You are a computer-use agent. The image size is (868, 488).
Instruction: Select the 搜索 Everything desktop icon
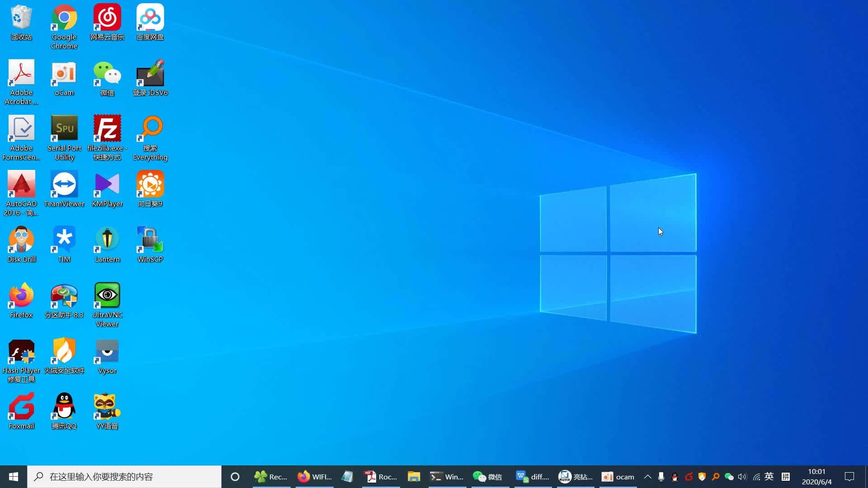[x=150, y=138]
